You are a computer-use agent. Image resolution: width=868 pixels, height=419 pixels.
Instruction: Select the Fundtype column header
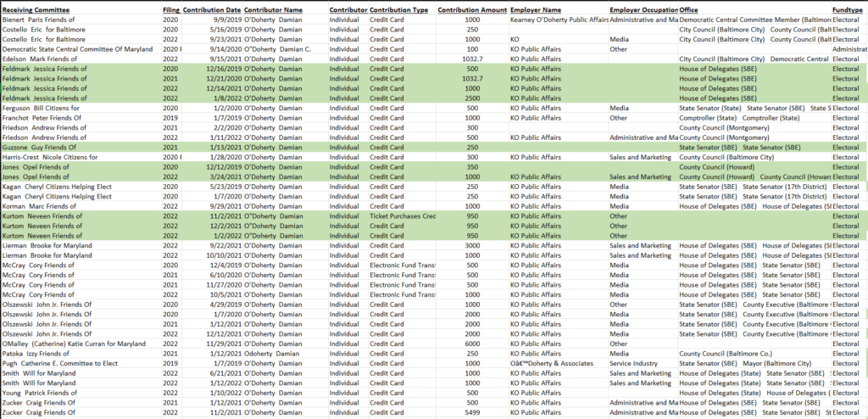[x=847, y=10]
